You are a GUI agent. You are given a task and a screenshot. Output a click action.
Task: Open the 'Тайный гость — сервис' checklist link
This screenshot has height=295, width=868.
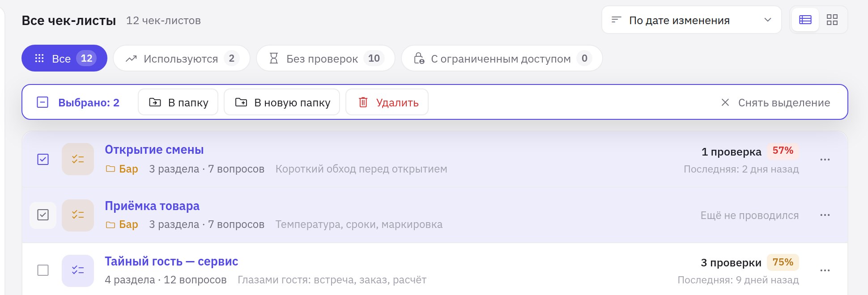171,261
